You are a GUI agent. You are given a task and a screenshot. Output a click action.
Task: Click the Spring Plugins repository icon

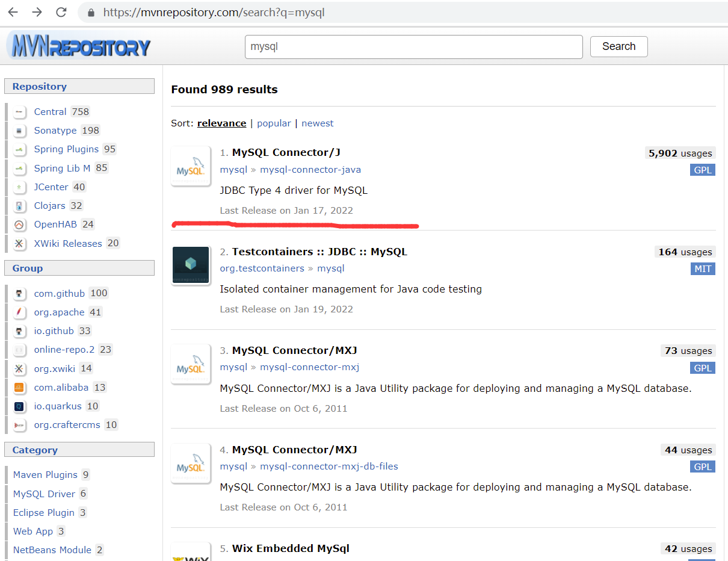tap(20, 149)
